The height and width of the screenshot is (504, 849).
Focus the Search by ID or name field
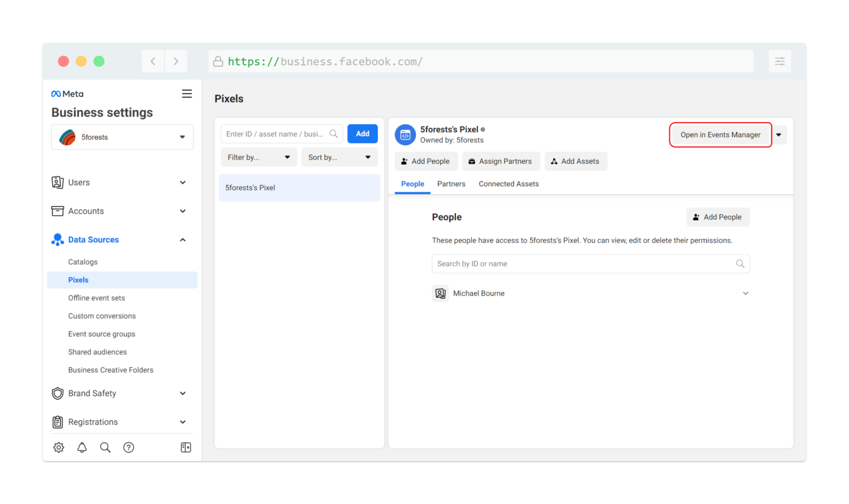(591, 264)
